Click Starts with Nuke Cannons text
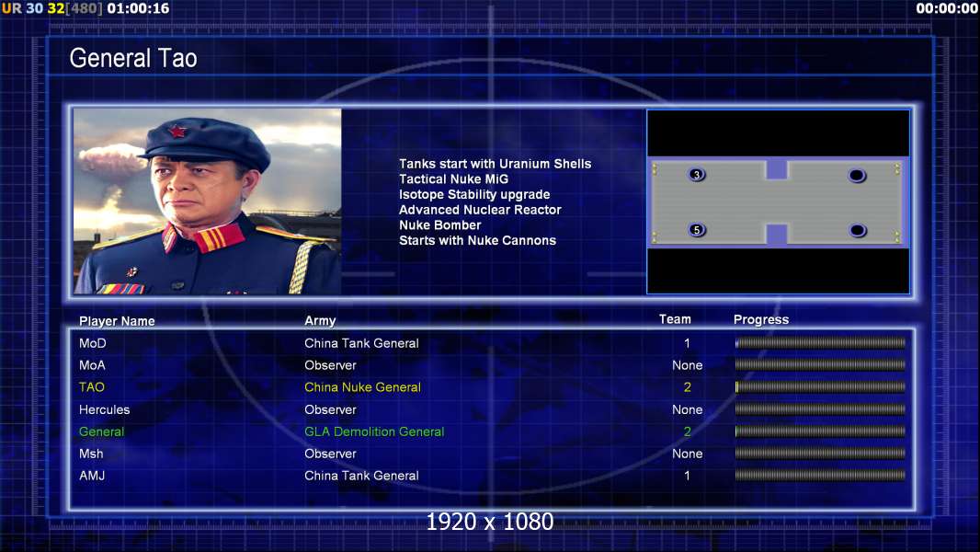The width and height of the screenshot is (980, 552). (x=477, y=240)
